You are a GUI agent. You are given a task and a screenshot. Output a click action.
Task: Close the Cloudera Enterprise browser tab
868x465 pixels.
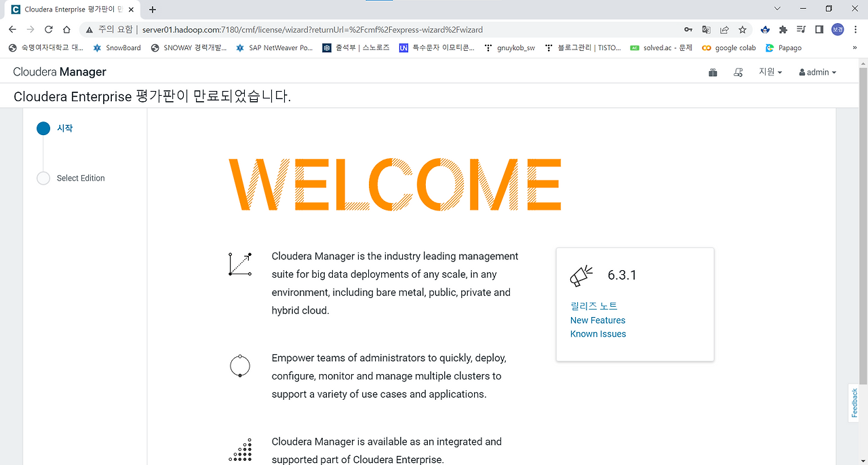pyautogui.click(x=130, y=10)
